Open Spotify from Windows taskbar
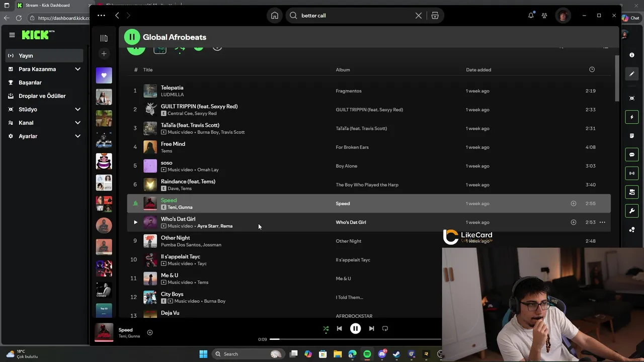The image size is (644, 362). (x=367, y=354)
